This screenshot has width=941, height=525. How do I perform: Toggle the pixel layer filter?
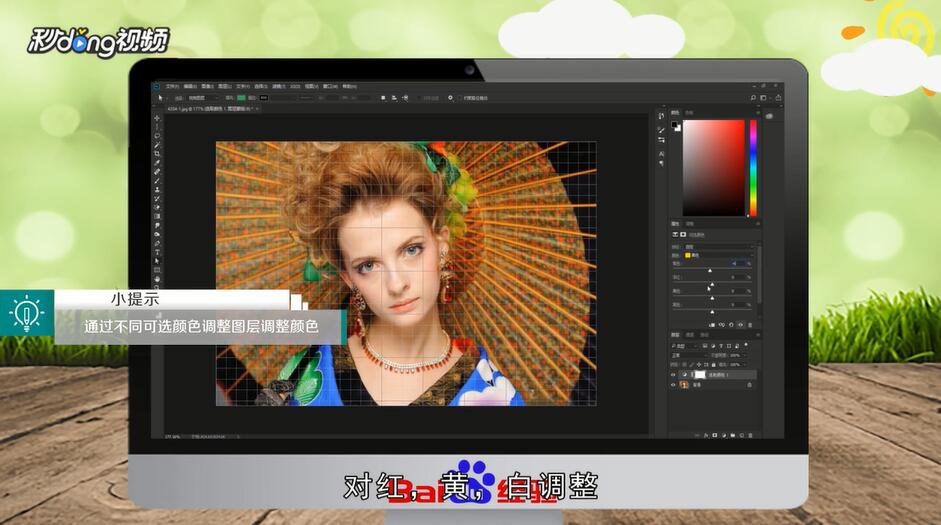click(x=706, y=346)
